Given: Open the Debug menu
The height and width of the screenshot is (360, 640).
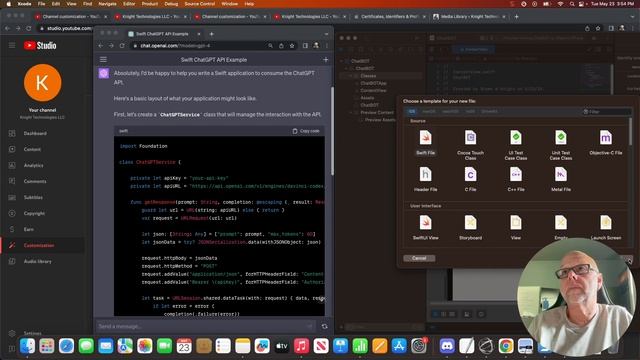Looking at the screenshot, I should pos(171,4).
